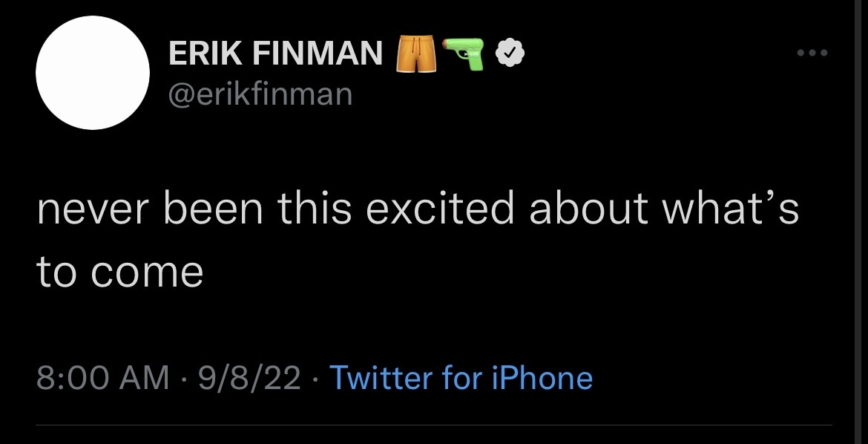Click the @erikfinman handle

point(260,94)
